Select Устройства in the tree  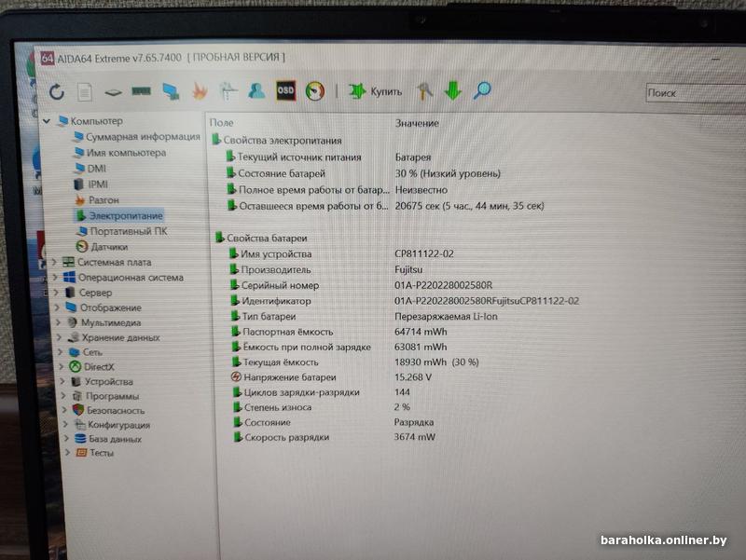pyautogui.click(x=103, y=381)
